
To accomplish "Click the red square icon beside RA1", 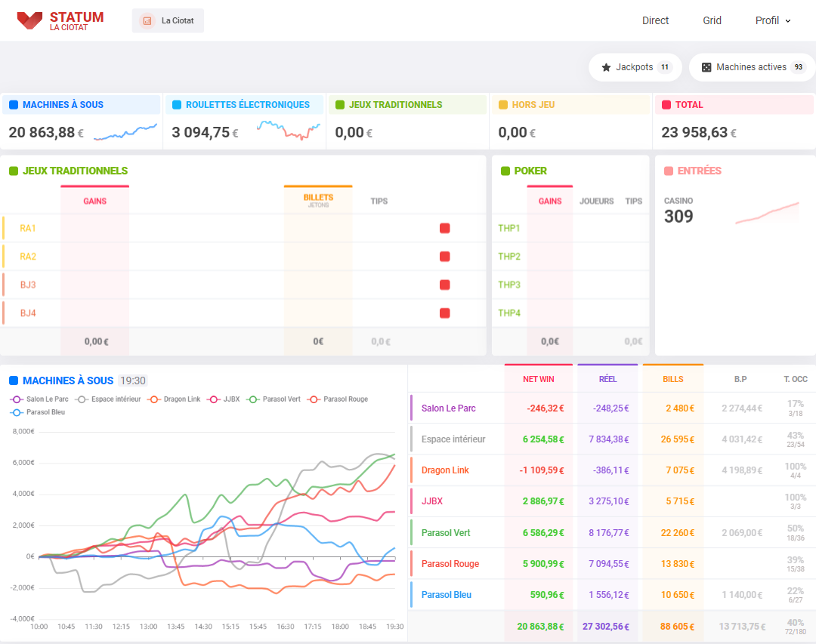I will (444, 227).
